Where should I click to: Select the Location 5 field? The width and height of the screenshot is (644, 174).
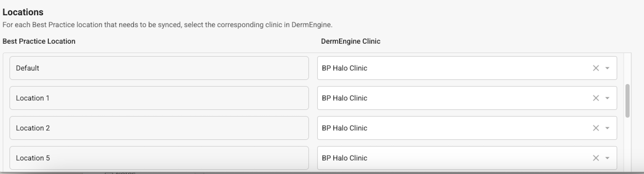[159, 158]
